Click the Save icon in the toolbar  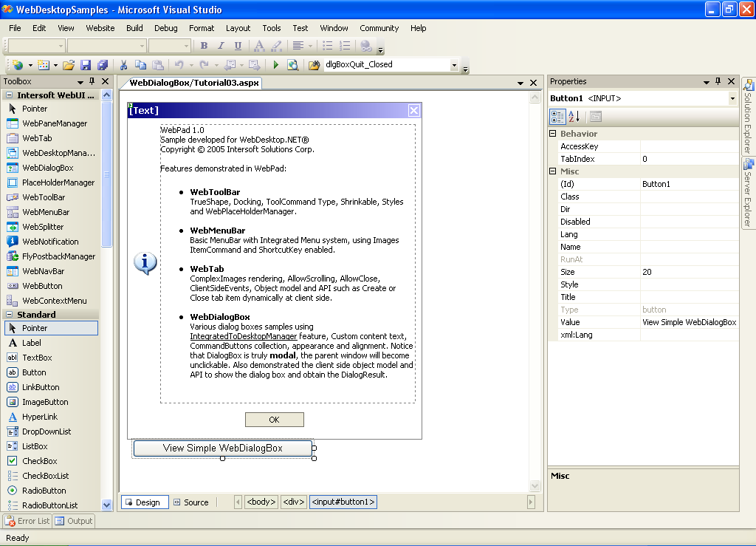86,65
